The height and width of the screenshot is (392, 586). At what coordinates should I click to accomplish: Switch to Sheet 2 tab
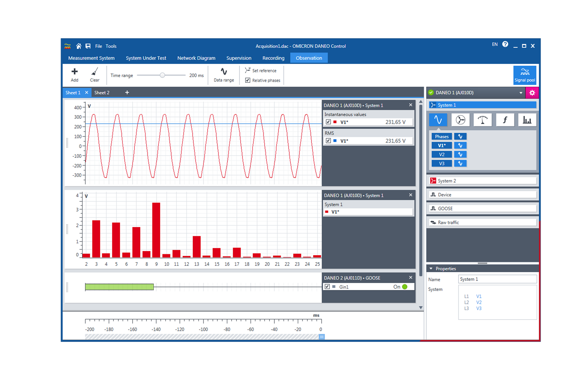102,93
